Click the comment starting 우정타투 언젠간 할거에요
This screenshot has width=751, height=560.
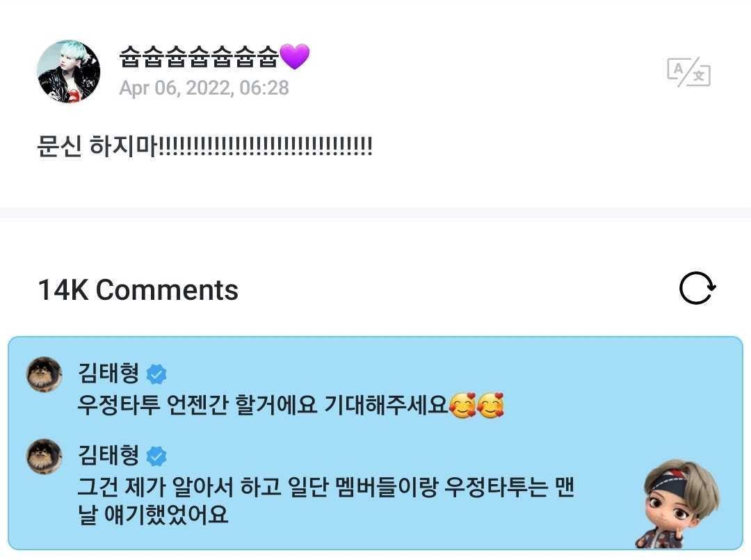(291, 406)
